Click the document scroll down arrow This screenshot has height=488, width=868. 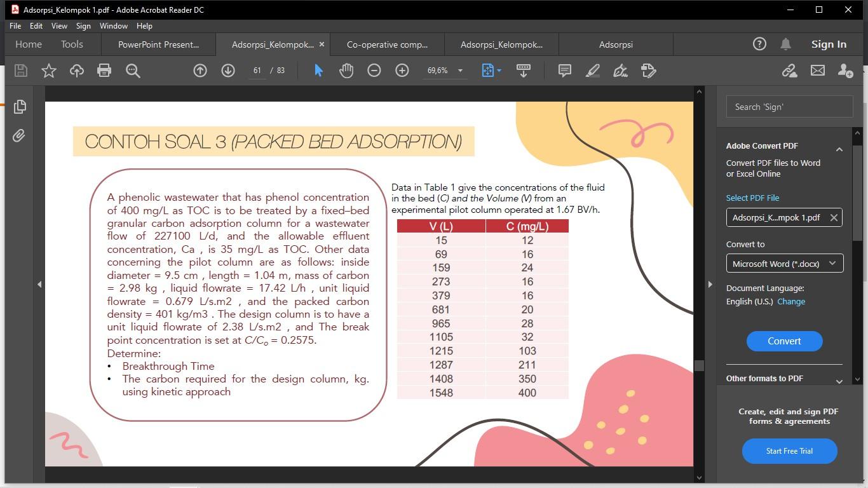tap(699, 477)
